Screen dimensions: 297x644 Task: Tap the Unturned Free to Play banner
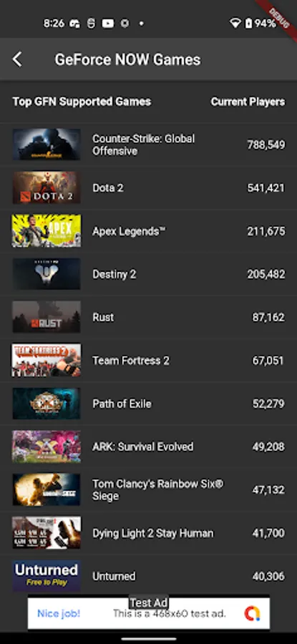(47, 576)
